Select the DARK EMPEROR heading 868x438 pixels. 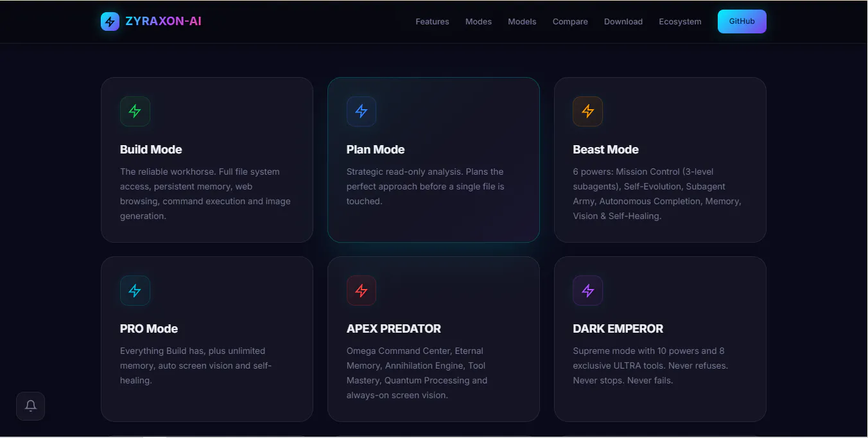coord(618,329)
